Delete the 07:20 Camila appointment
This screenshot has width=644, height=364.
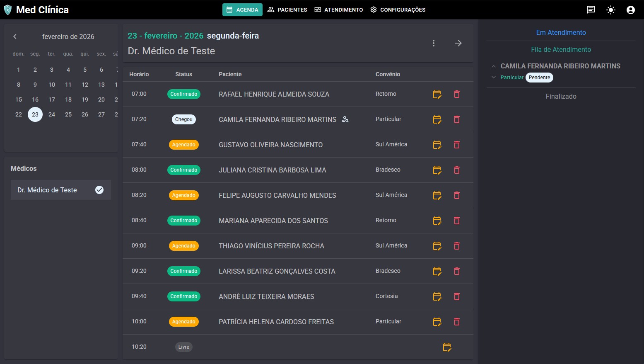[457, 119]
